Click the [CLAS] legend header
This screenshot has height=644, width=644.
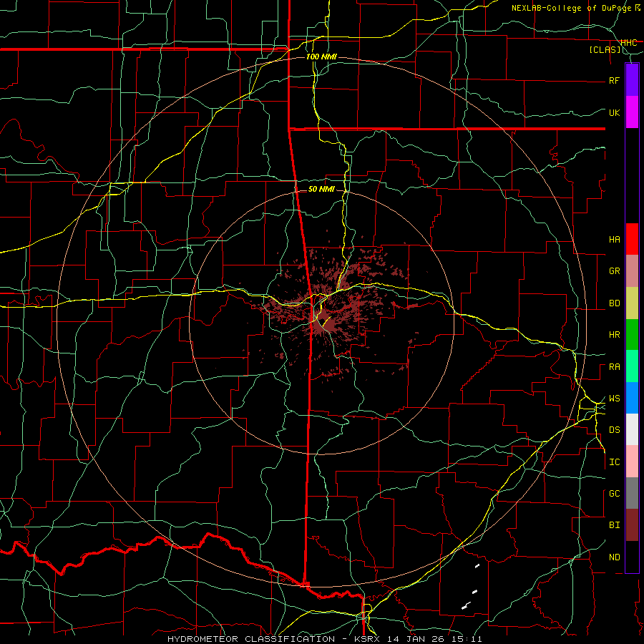click(x=605, y=49)
